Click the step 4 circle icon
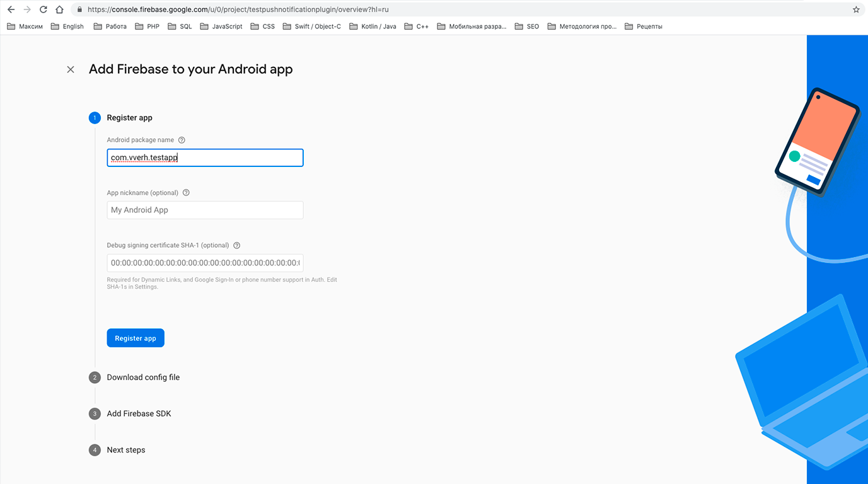The image size is (868, 484). click(95, 450)
